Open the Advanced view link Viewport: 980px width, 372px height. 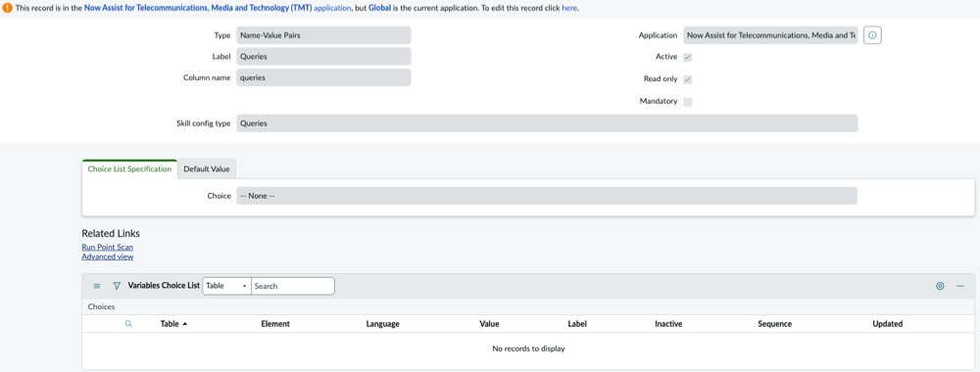[x=108, y=256]
